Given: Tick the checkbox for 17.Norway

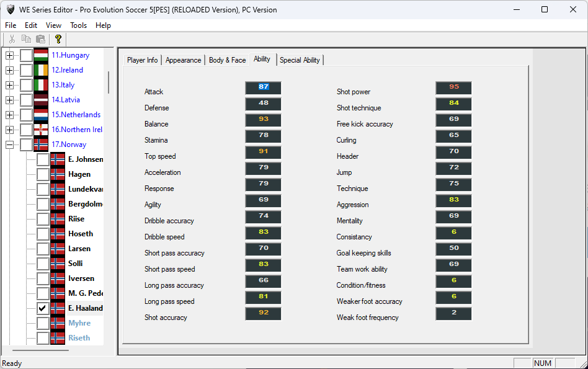Looking at the screenshot, I should (x=26, y=144).
